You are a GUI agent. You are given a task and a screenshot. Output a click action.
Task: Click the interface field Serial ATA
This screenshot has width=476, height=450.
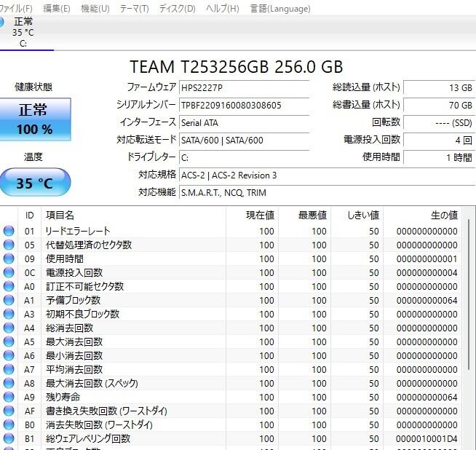[x=244, y=123]
